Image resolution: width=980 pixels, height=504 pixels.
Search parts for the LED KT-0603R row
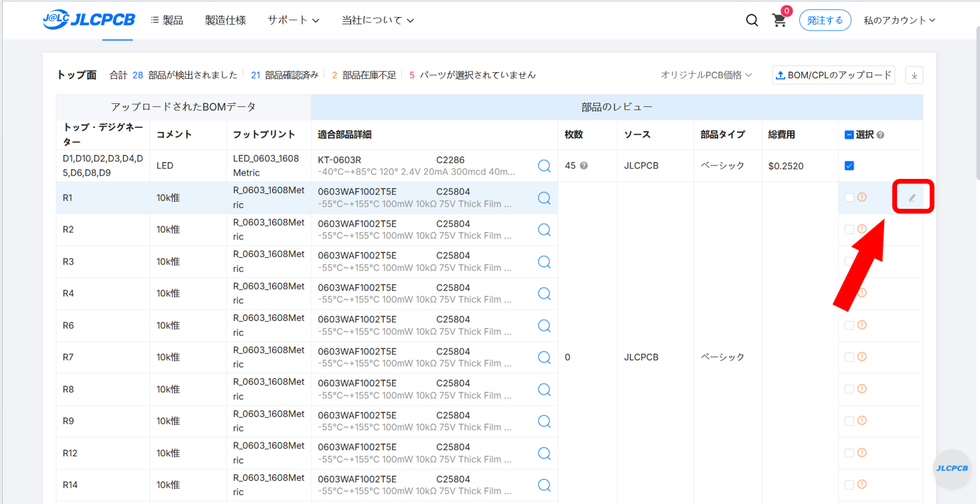(x=544, y=166)
